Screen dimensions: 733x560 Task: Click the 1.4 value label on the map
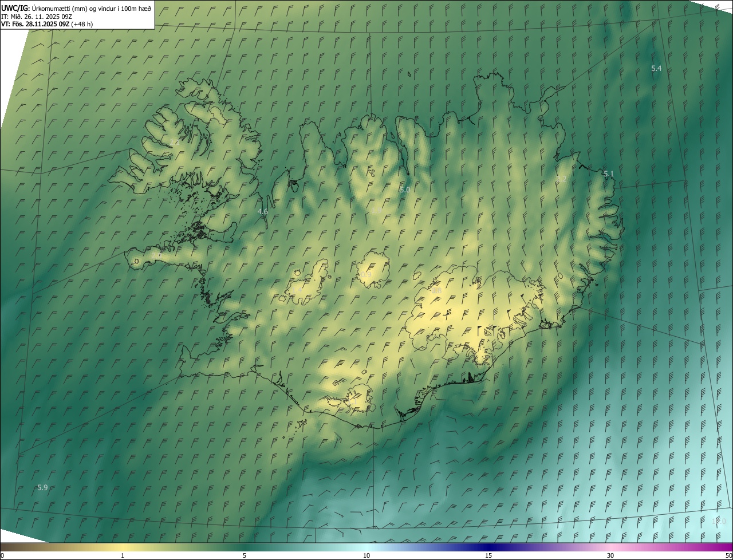tap(297, 290)
